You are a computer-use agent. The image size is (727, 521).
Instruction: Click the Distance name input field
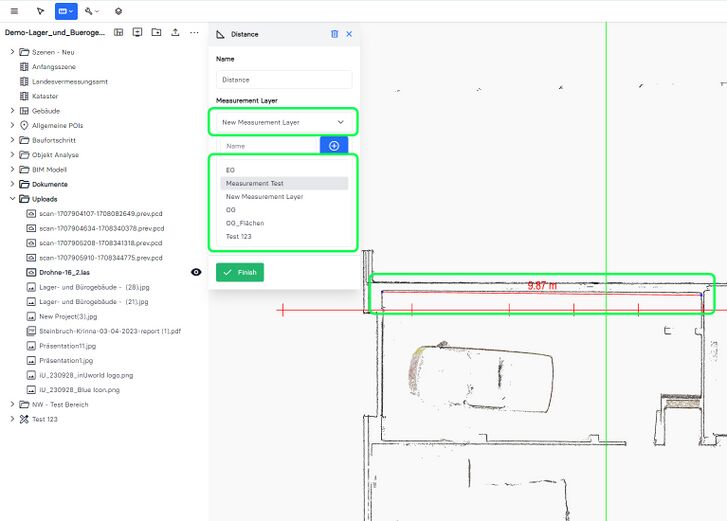click(x=284, y=80)
